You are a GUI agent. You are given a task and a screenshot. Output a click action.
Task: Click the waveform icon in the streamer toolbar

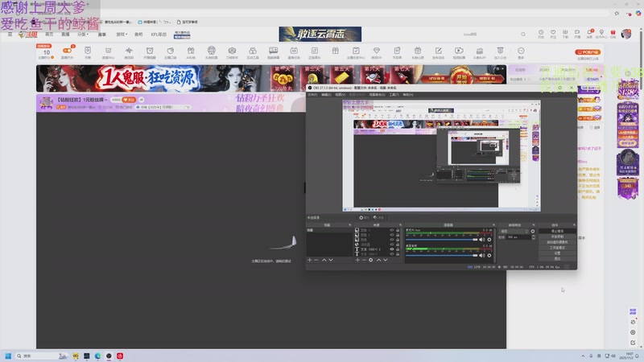(129, 51)
